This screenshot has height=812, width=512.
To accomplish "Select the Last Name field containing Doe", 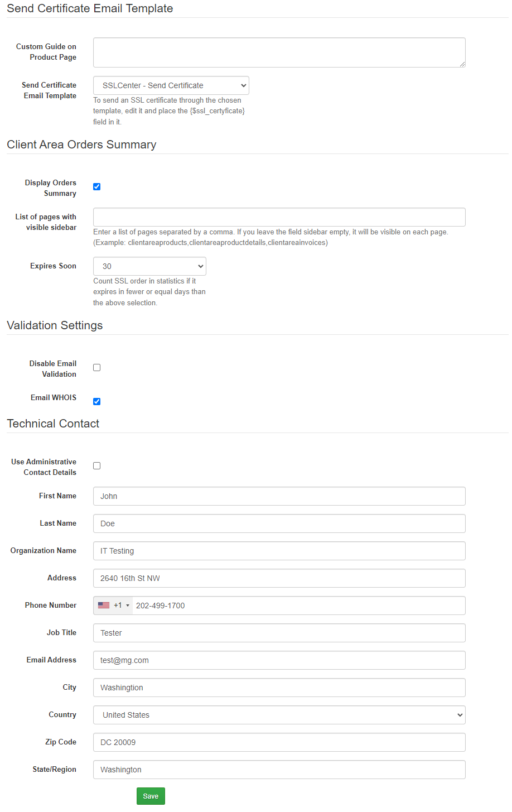I will (279, 523).
